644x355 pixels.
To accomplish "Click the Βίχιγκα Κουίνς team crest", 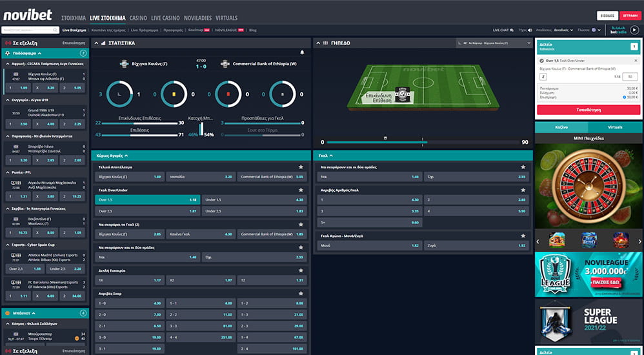I will tap(124, 64).
